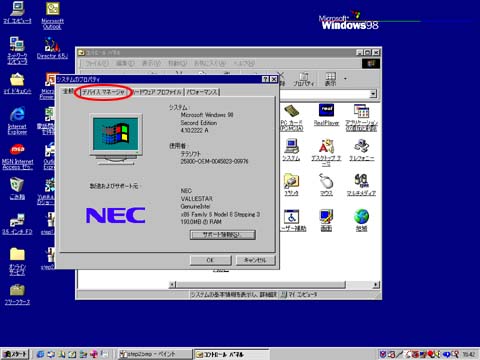Viewport: 480px width, 360px height.
Task: Launch Internet Explorer from Quick Launch bar
Action: 40,354
